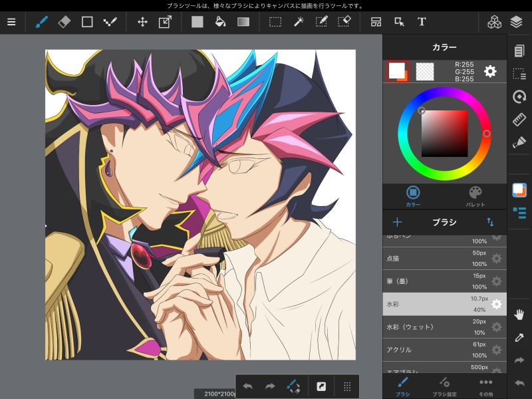
Task: Click the canvas artwork
Action: tap(201, 205)
